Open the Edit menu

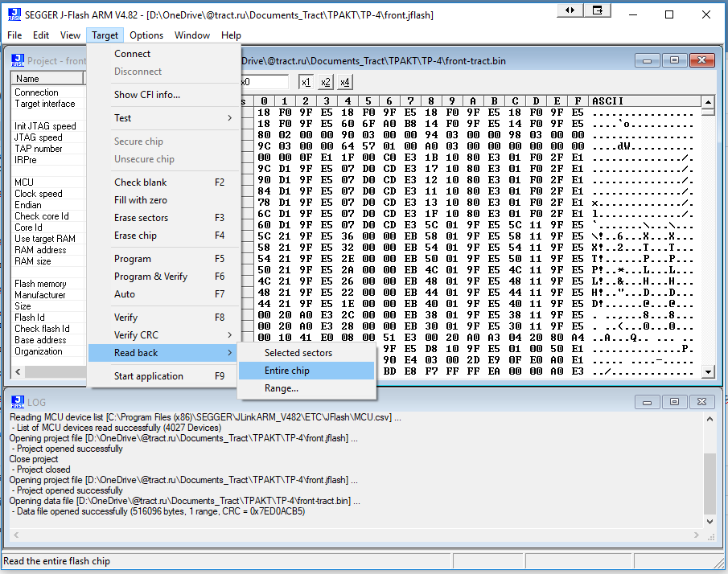(x=41, y=35)
